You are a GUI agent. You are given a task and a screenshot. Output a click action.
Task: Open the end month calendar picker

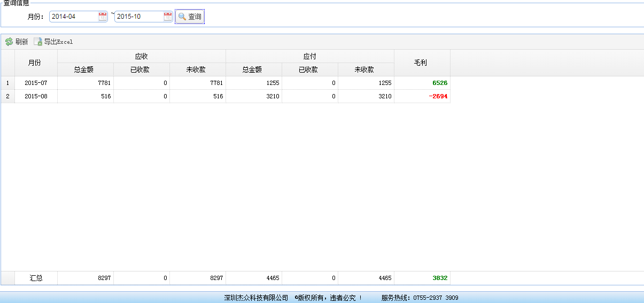pyautogui.click(x=168, y=17)
